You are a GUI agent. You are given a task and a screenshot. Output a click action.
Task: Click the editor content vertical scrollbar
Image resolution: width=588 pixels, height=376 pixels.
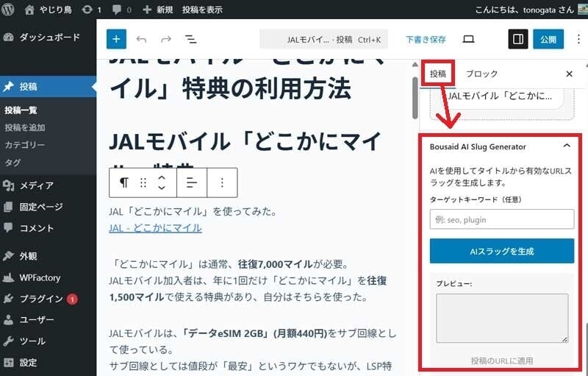(x=415, y=99)
